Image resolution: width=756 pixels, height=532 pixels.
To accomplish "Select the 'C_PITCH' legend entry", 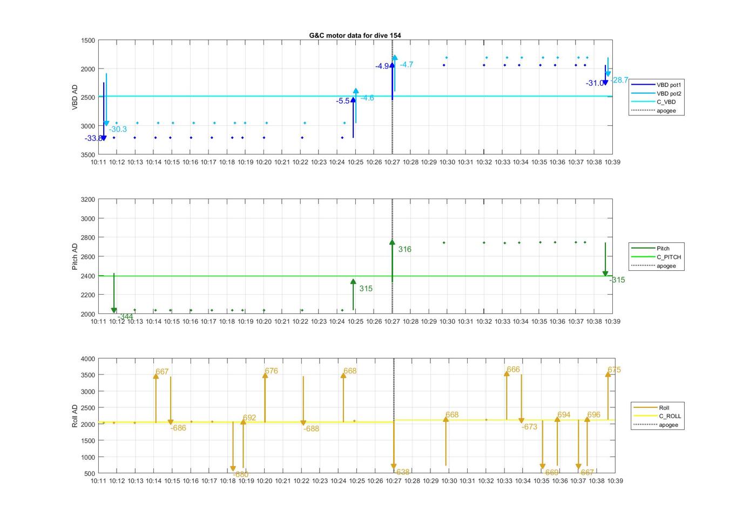I will tap(657, 257).
